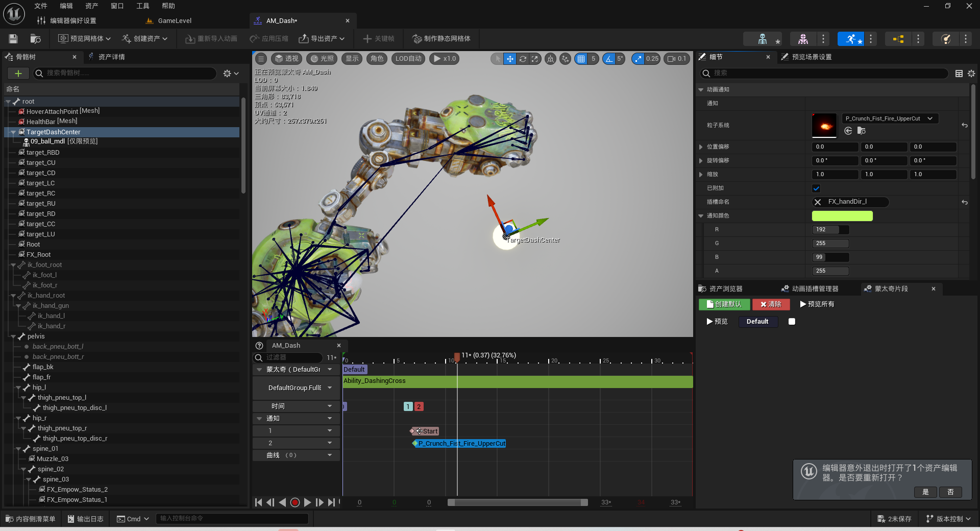Jump to the end of timeline
This screenshot has height=531, width=980.
point(332,502)
